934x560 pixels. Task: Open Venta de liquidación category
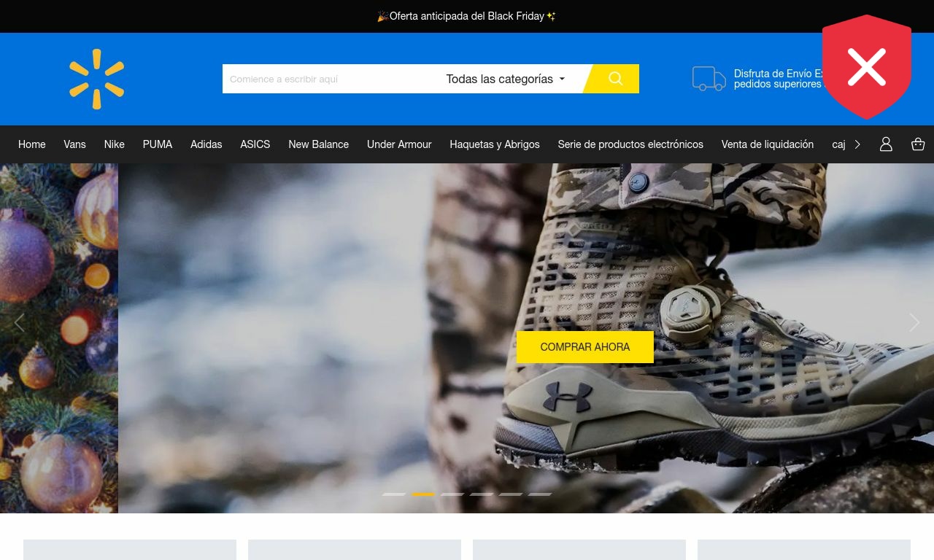(x=768, y=144)
